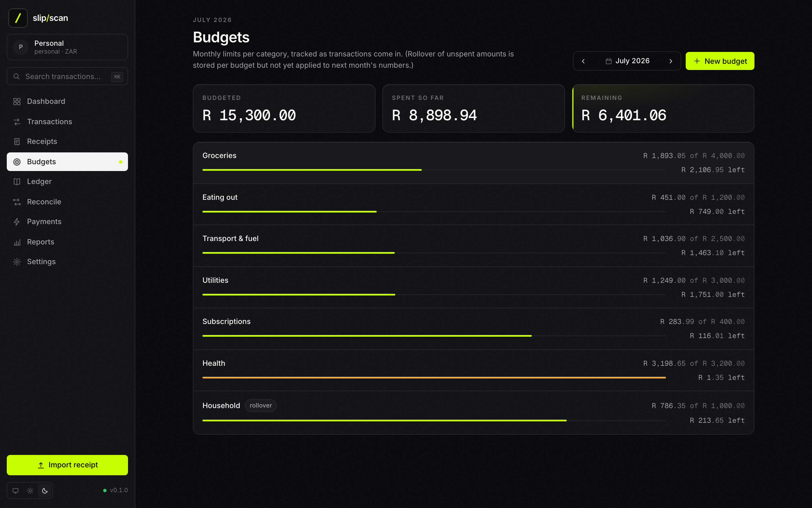Viewport: 812px width, 508px height.
Task: Select the Subscriptions budget name
Action: point(226,321)
